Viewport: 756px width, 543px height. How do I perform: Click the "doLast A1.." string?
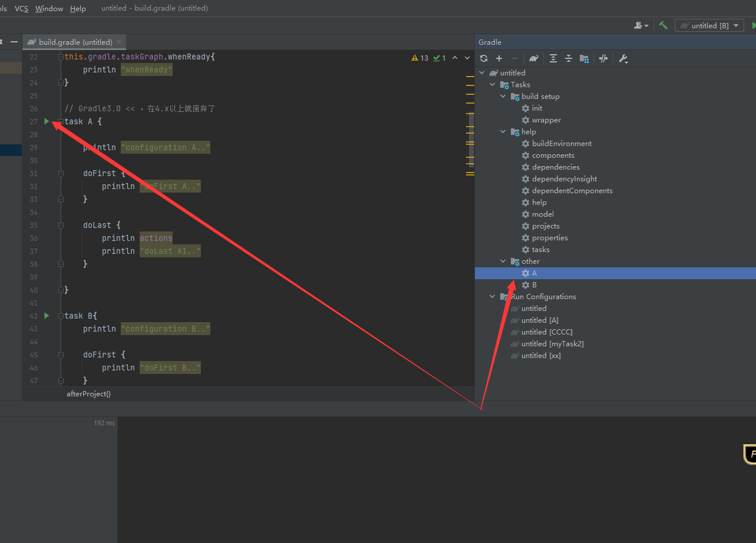170,251
